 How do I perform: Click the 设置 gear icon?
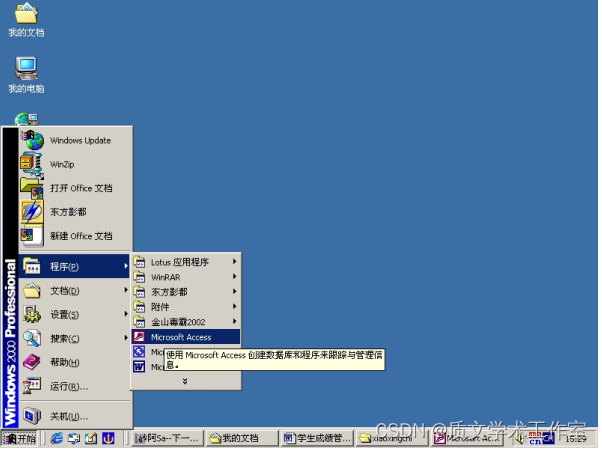31,314
